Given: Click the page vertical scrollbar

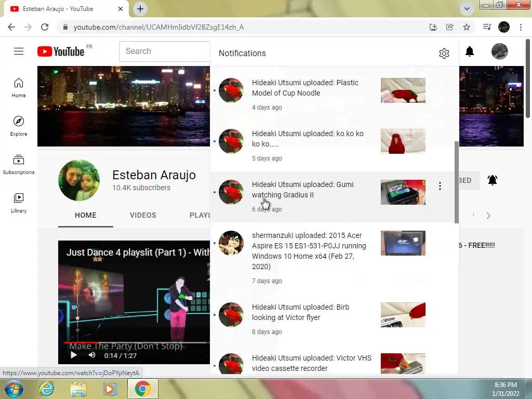Looking at the screenshot, I should tap(528, 79).
